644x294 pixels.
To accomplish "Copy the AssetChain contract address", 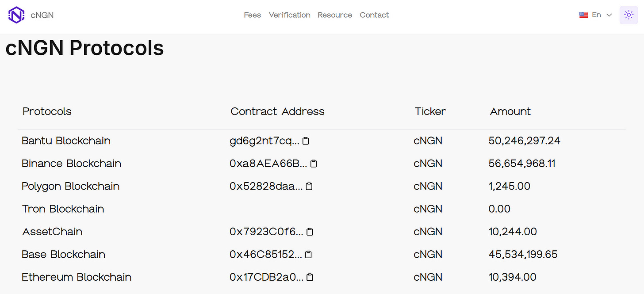I will (x=310, y=231).
